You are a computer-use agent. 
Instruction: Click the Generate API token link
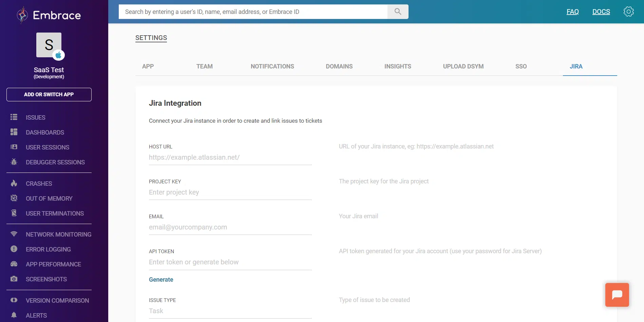coord(161,280)
